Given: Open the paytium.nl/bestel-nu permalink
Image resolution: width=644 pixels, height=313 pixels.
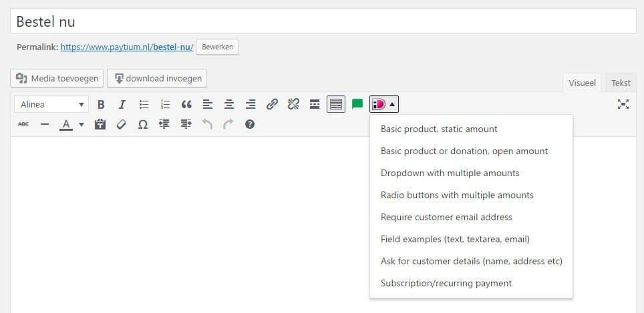Looking at the screenshot, I should tap(127, 47).
